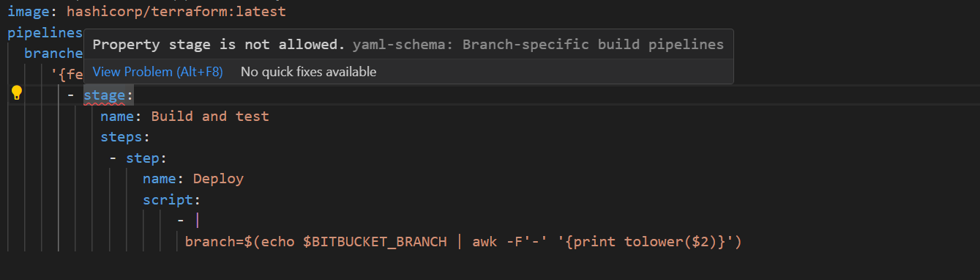
Task: Click the 'Property stage is not allowed' message
Action: [x=218, y=45]
